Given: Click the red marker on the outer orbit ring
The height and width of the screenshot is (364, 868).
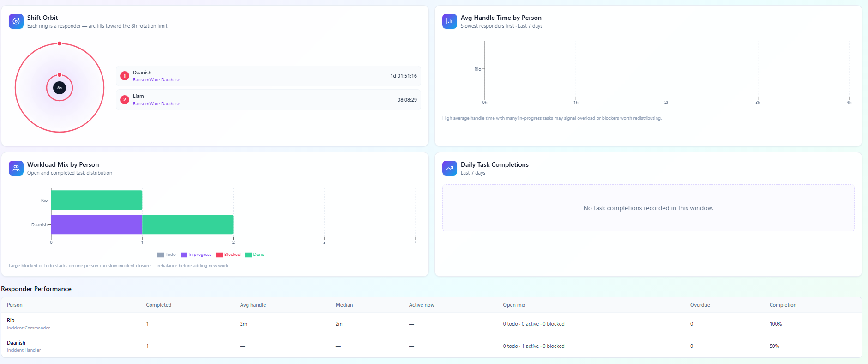Looking at the screenshot, I should 60,43.
